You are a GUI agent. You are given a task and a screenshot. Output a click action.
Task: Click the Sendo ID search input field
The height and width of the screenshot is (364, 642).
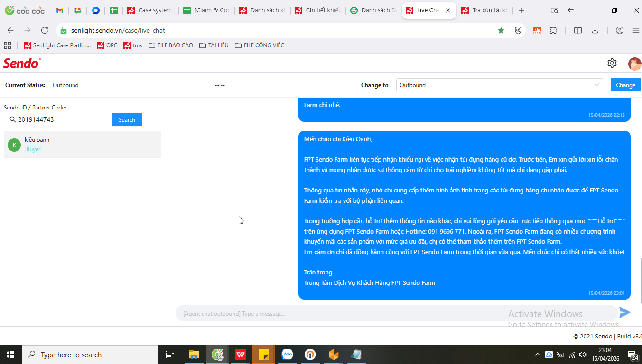point(56,119)
